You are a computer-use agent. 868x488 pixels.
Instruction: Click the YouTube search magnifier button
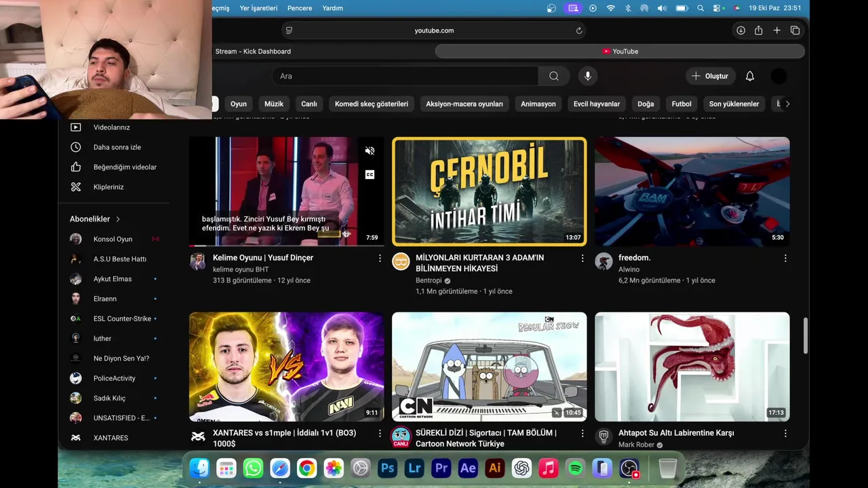[x=554, y=76]
